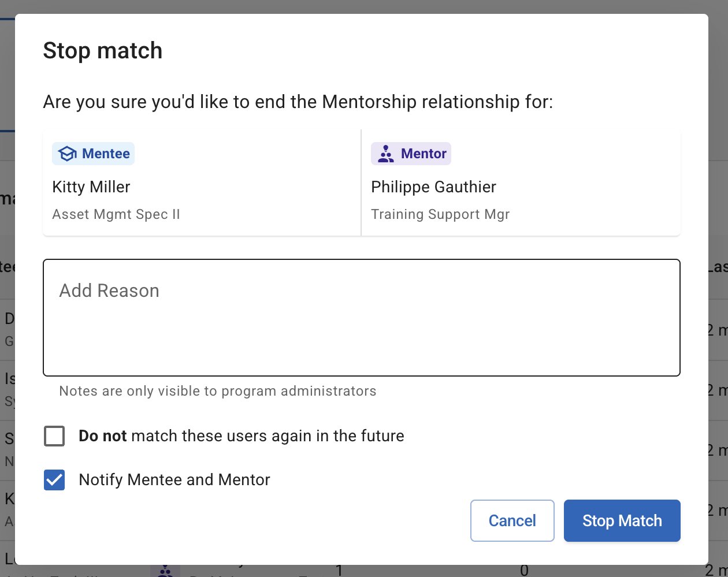Click the Mentor people icon
The width and height of the screenshot is (728, 577).
(385, 154)
